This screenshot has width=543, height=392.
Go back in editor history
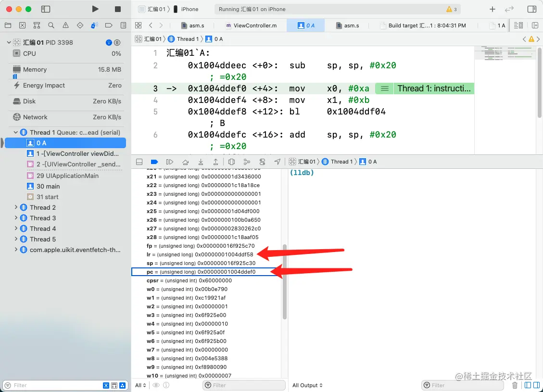pyautogui.click(x=151, y=25)
